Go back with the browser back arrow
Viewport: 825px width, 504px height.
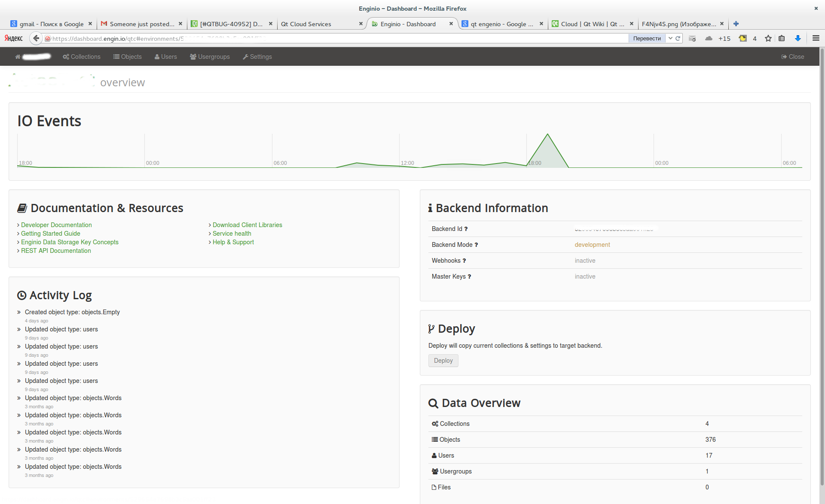[36, 38]
